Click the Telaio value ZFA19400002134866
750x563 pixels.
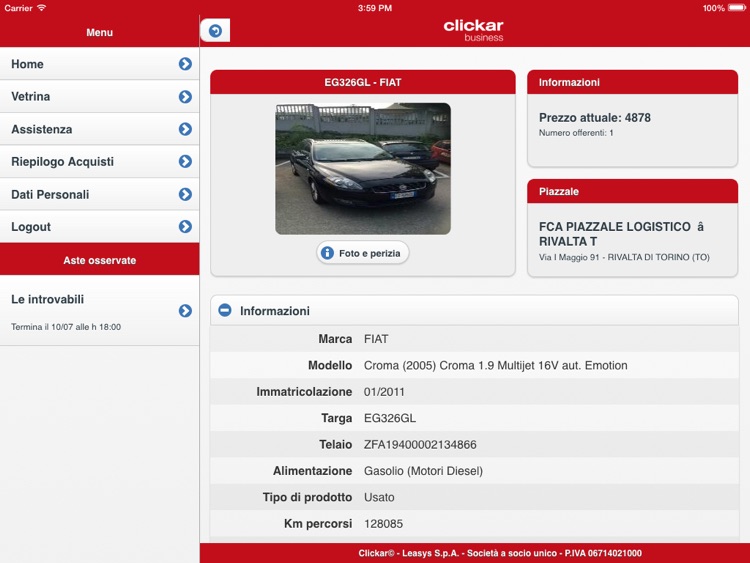point(420,444)
